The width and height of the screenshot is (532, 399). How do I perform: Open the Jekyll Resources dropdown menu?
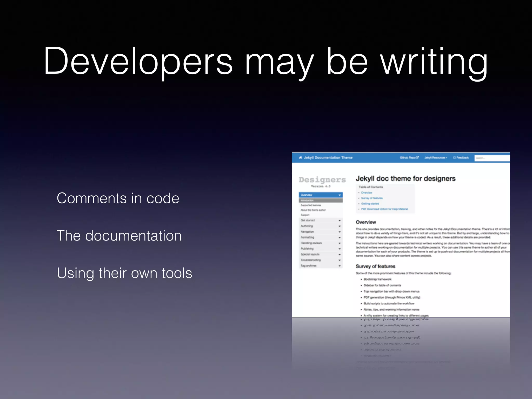[x=436, y=158]
